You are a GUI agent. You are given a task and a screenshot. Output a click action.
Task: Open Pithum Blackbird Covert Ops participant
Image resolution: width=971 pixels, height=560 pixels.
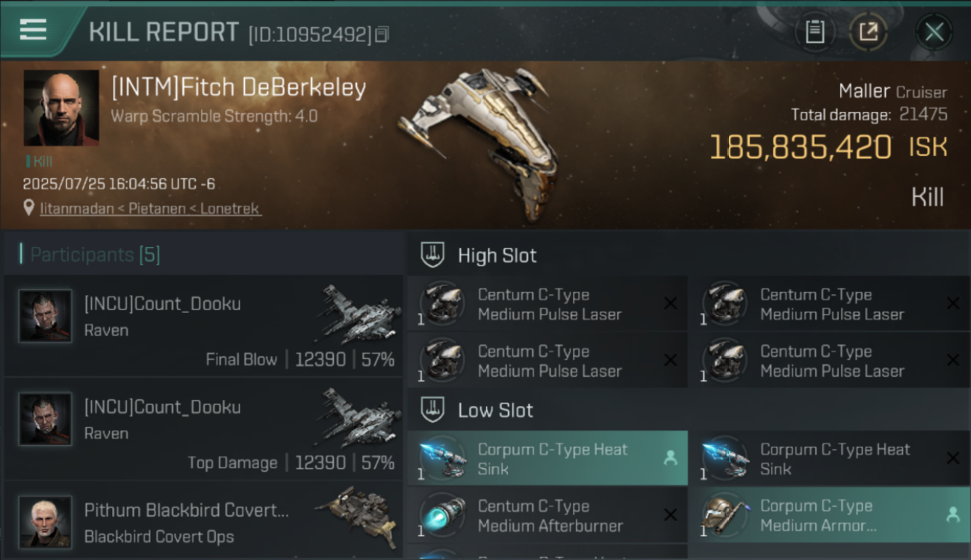pos(204,520)
